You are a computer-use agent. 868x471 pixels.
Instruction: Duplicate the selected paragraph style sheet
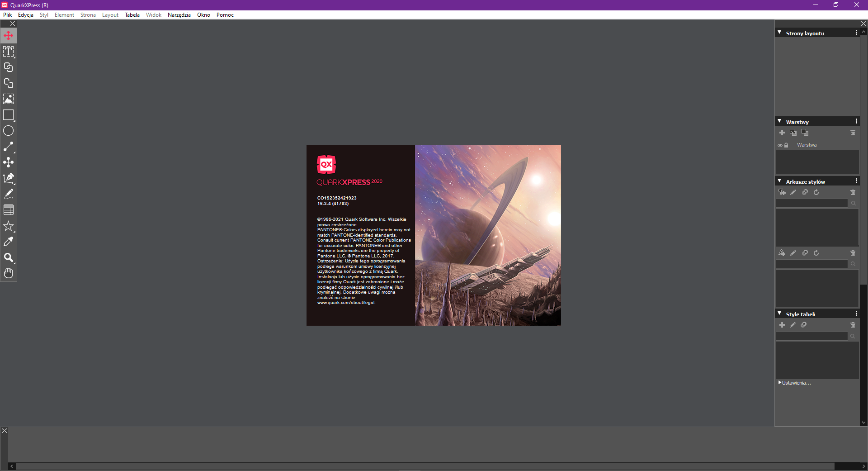[x=805, y=192]
